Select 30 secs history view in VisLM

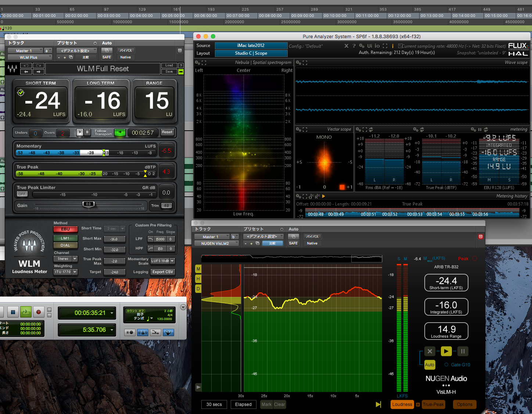click(214, 404)
